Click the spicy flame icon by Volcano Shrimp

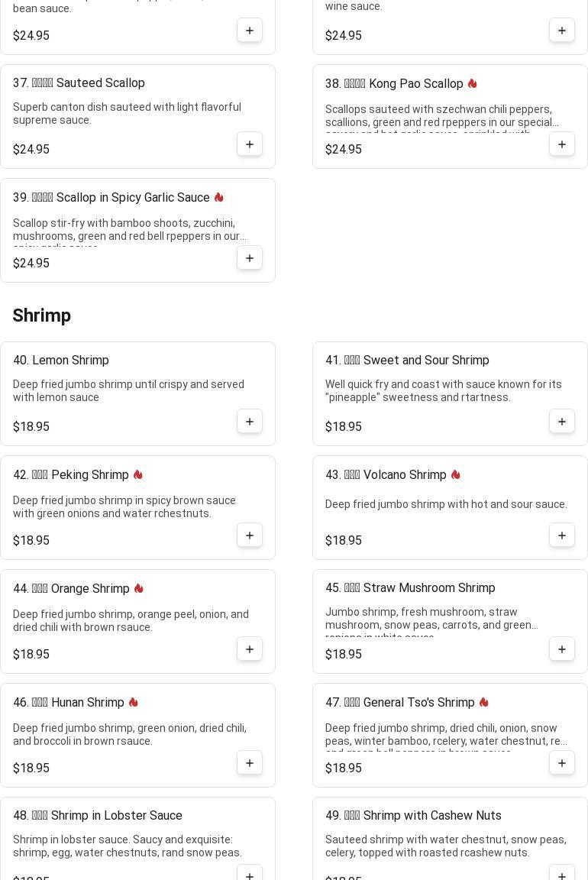coord(456,474)
